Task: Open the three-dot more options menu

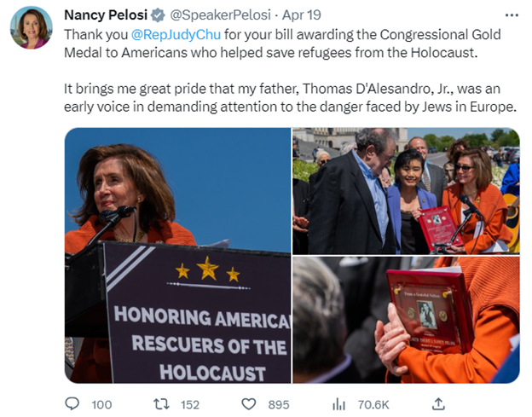Action: click(512, 15)
